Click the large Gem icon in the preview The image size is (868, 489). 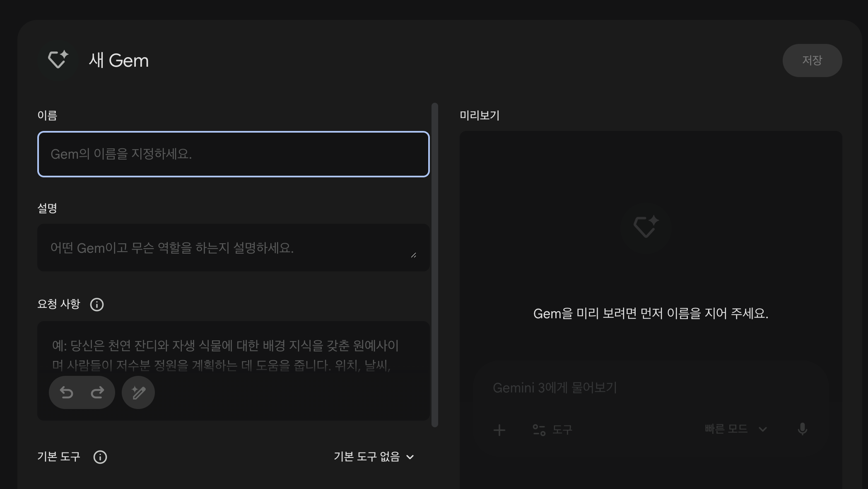pyautogui.click(x=646, y=227)
